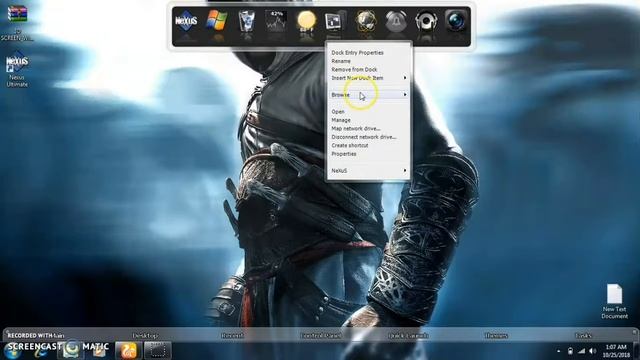
Task: Expand the Insert New Dock Item submenu
Action: click(368, 78)
